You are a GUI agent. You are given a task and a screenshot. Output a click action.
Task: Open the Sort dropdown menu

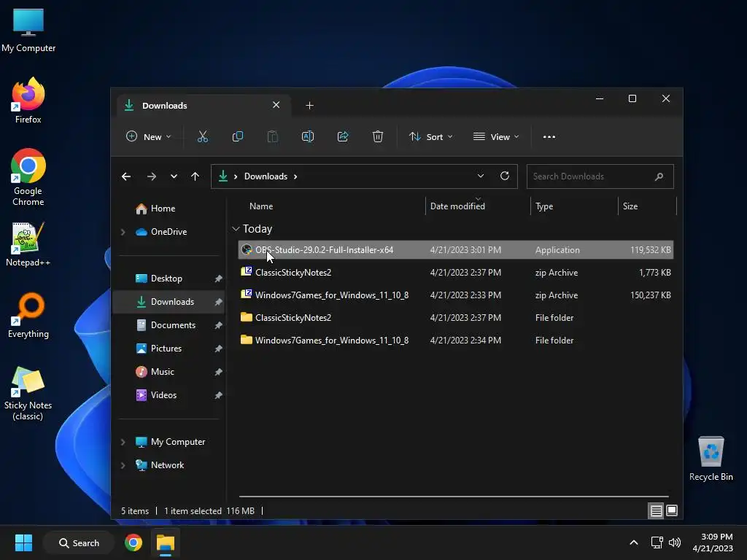coord(430,136)
